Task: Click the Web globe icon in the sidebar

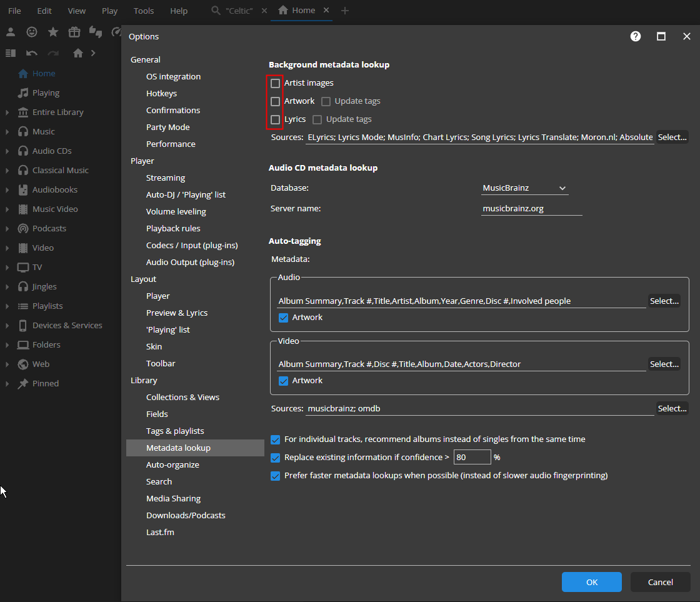Action: (x=23, y=364)
